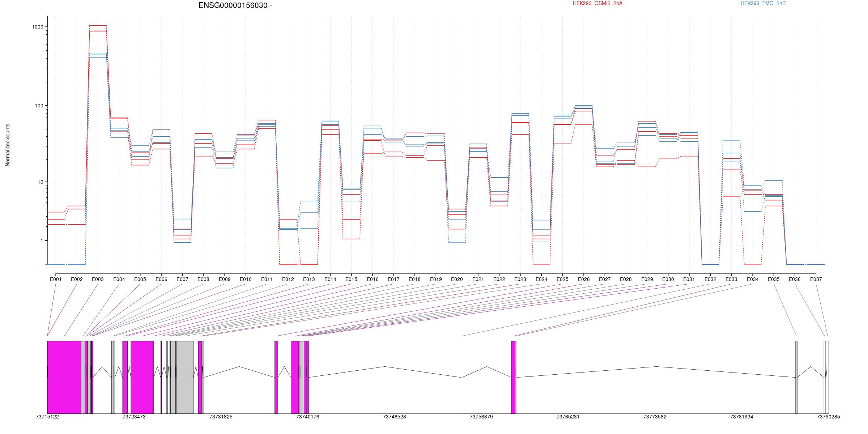Click exon label E035

point(774,279)
